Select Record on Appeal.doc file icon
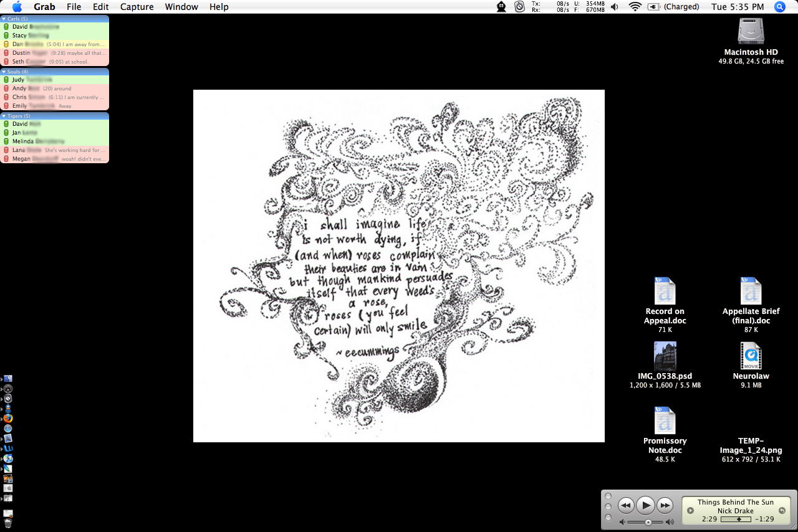 [x=665, y=291]
